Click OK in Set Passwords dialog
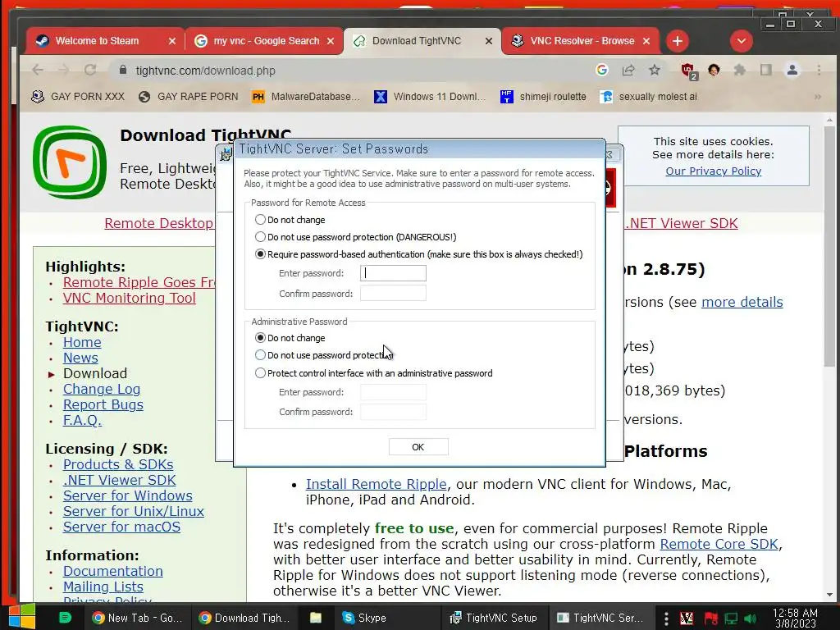 point(418,447)
